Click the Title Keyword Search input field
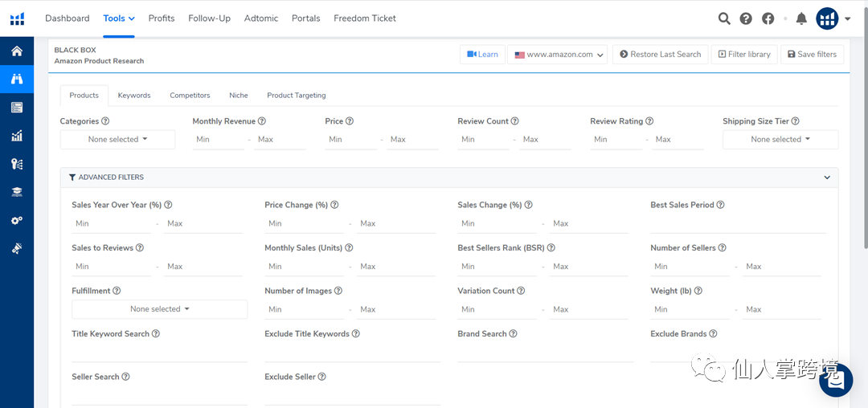The image size is (868, 408). tap(159, 352)
